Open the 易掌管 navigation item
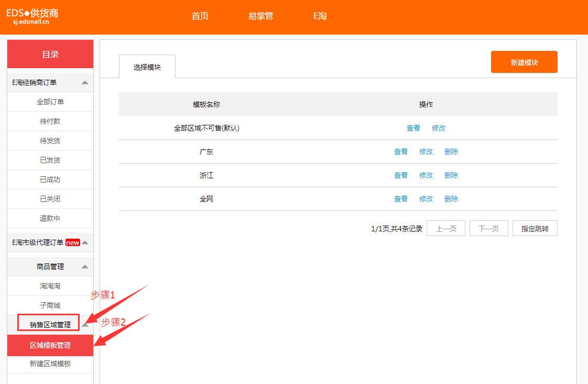Image resolution: width=588 pixels, height=384 pixels. [260, 16]
